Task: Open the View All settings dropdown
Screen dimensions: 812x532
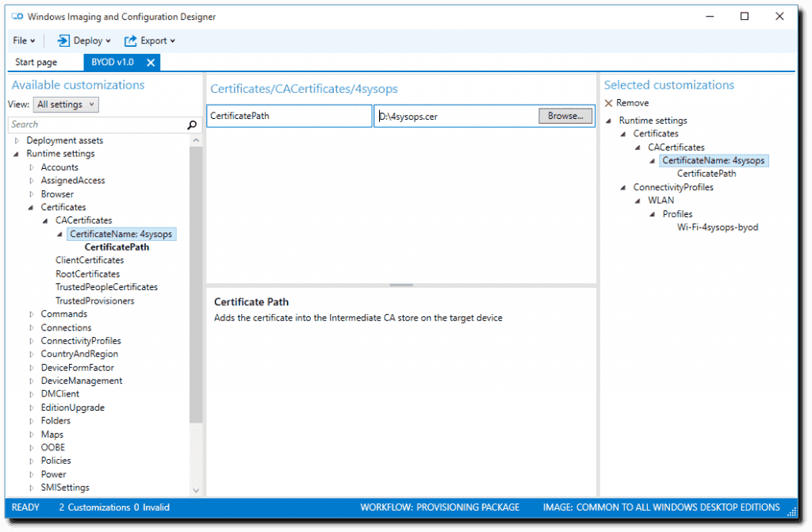Action: [x=66, y=105]
